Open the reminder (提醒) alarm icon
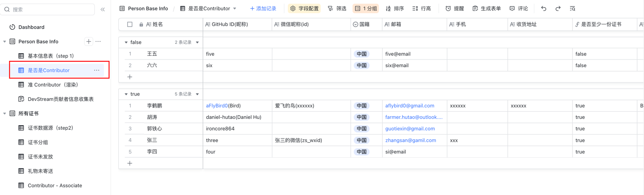Image resolution: width=644 pixels, height=195 pixels. [454, 9]
